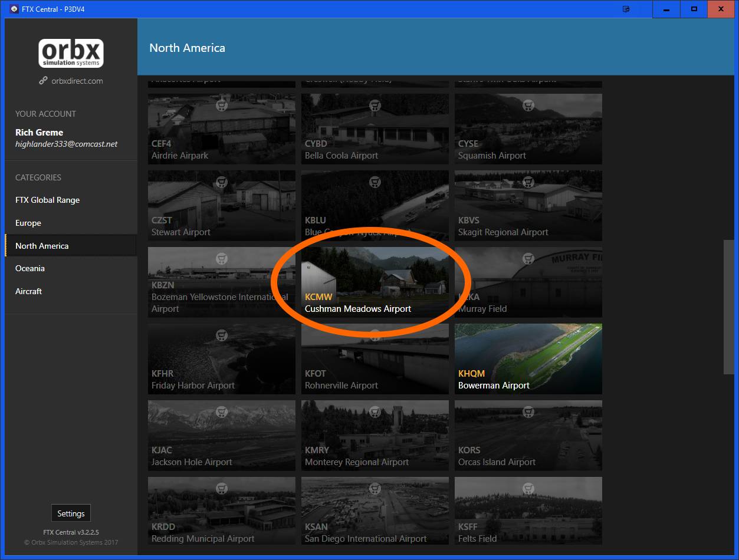Image resolution: width=739 pixels, height=560 pixels.
Task: Click the email "highlander333@comcast.net"
Action: tap(67, 144)
